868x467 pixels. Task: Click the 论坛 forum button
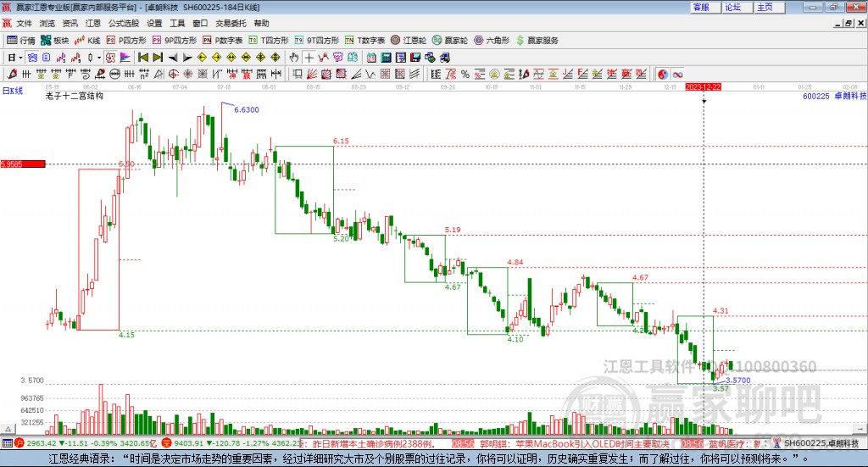click(x=737, y=7)
